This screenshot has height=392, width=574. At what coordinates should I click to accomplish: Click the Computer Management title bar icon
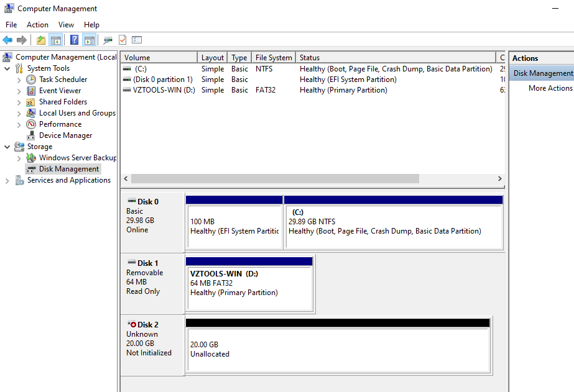click(9, 8)
